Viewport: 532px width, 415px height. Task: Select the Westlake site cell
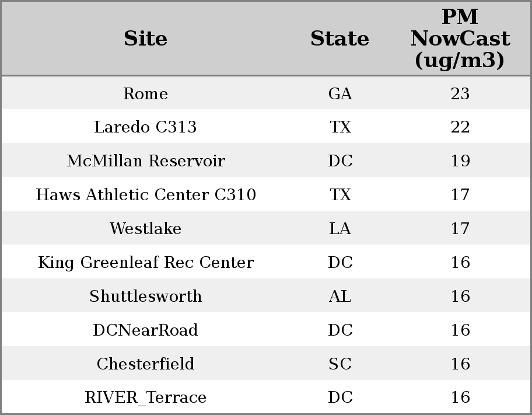coord(145,228)
